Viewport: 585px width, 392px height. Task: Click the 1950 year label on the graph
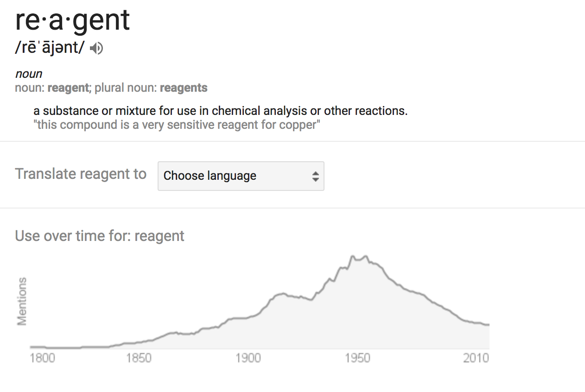(x=357, y=359)
